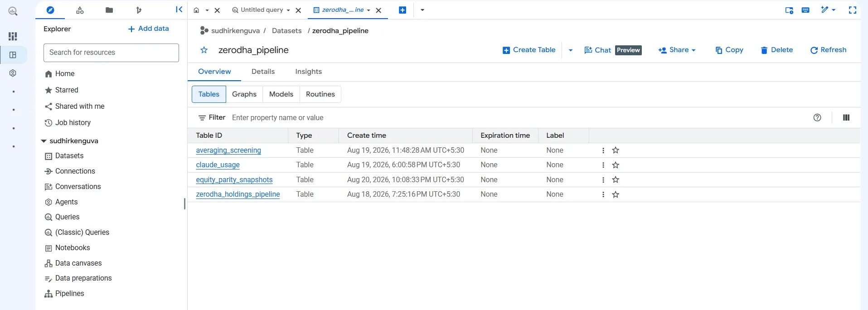Open more actions for claude_usage row

pos(603,165)
